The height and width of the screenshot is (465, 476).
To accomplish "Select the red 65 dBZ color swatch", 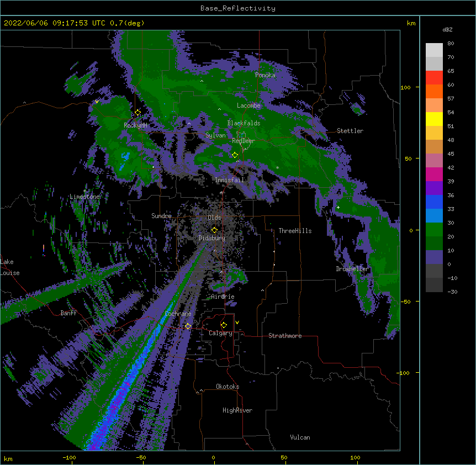I will (434, 77).
